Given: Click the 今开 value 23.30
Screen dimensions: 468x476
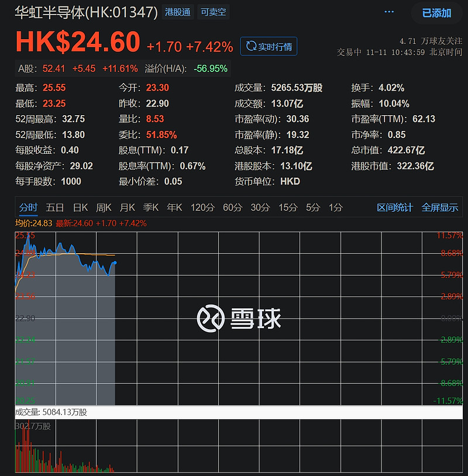Looking at the screenshot, I should [x=157, y=88].
